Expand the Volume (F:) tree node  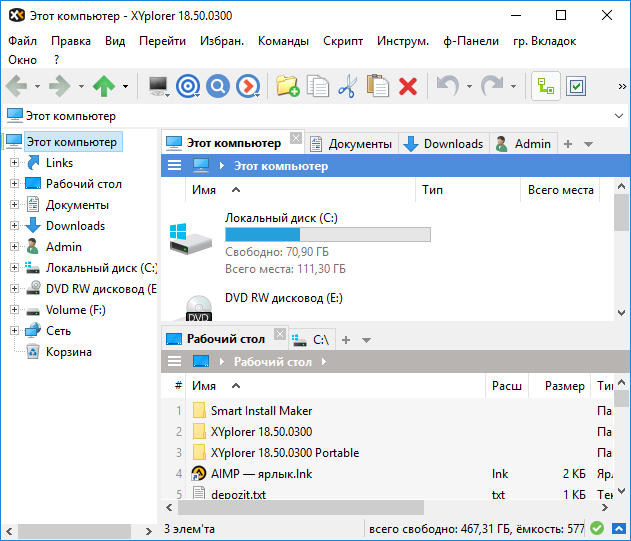tap(14, 310)
